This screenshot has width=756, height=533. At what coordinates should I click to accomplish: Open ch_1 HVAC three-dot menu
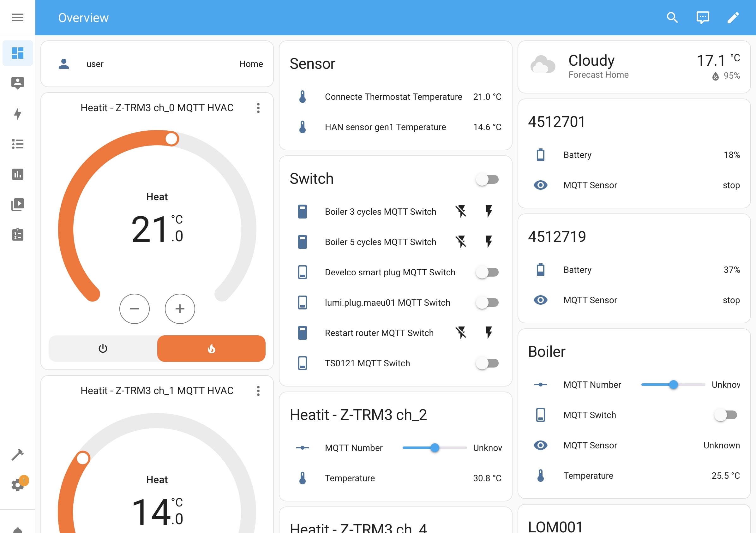258,391
